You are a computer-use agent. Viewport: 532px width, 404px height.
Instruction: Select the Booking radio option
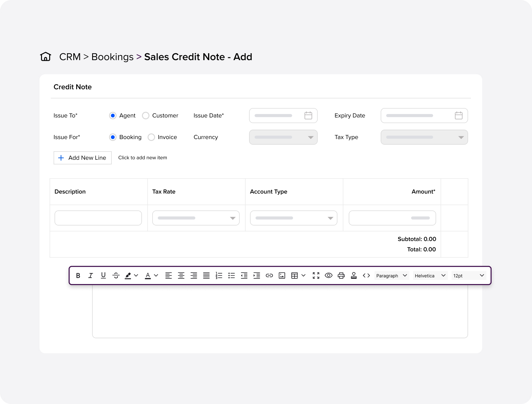[x=113, y=137]
